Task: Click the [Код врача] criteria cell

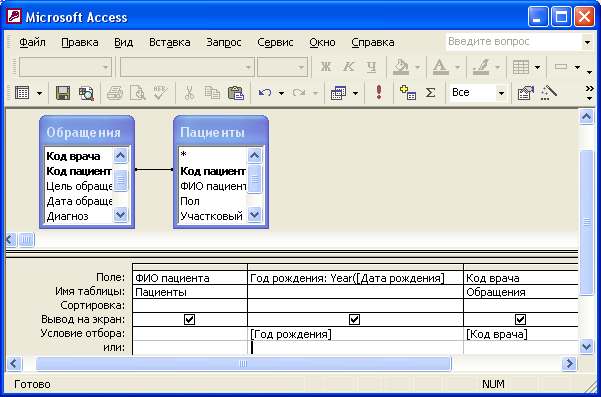Action: 521,334
